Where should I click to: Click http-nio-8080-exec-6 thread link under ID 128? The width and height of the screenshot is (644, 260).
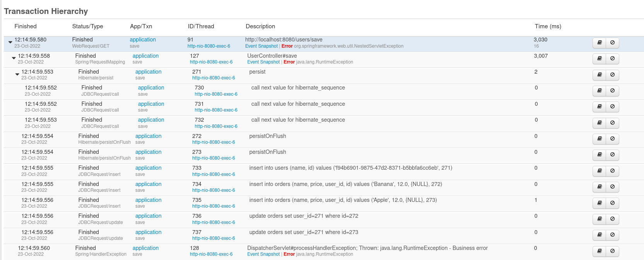pyautogui.click(x=211, y=254)
